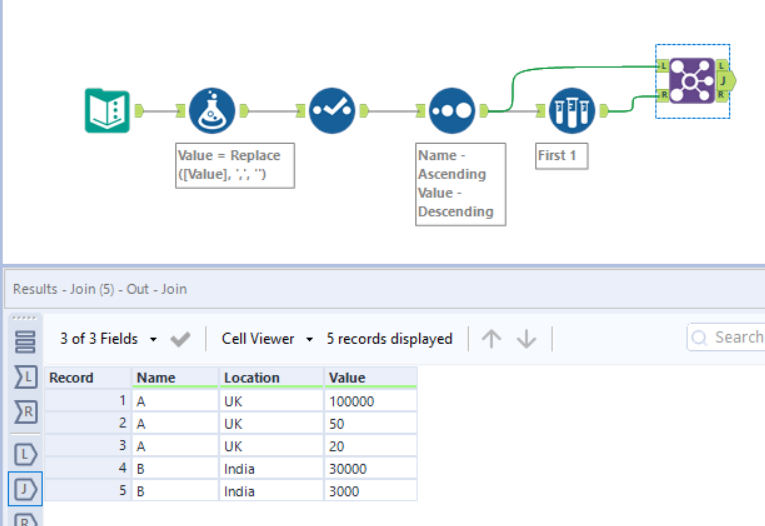Click the apply checkmark beside Fields
The width and height of the screenshot is (765, 526).
pos(181,339)
